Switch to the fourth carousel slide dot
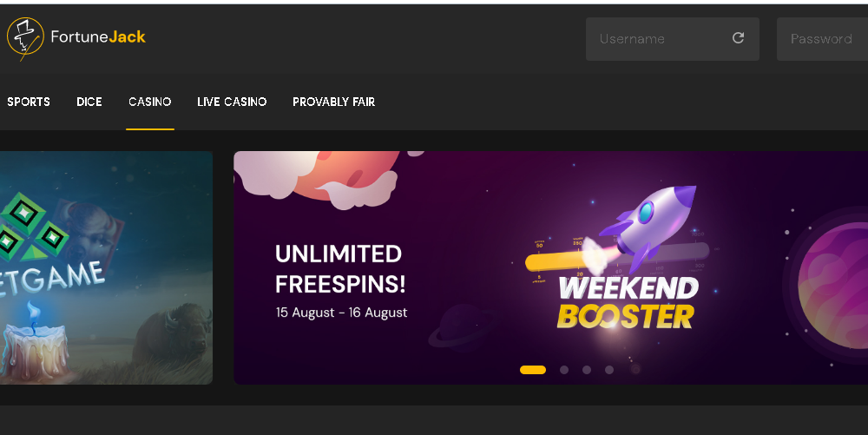Image resolution: width=868 pixels, height=435 pixels. 609,370
